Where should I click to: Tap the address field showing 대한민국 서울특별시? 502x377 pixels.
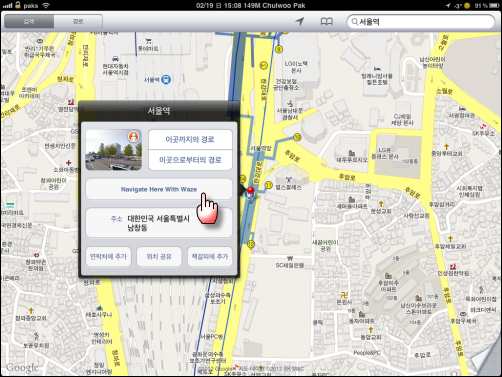[x=159, y=223]
